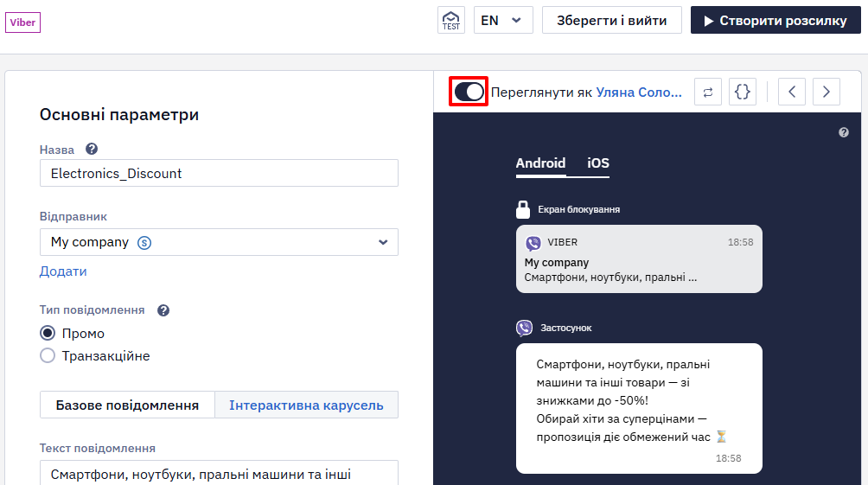868x485 pixels.
Task: Click the hourglass emoji in message preview
Action: click(x=721, y=437)
